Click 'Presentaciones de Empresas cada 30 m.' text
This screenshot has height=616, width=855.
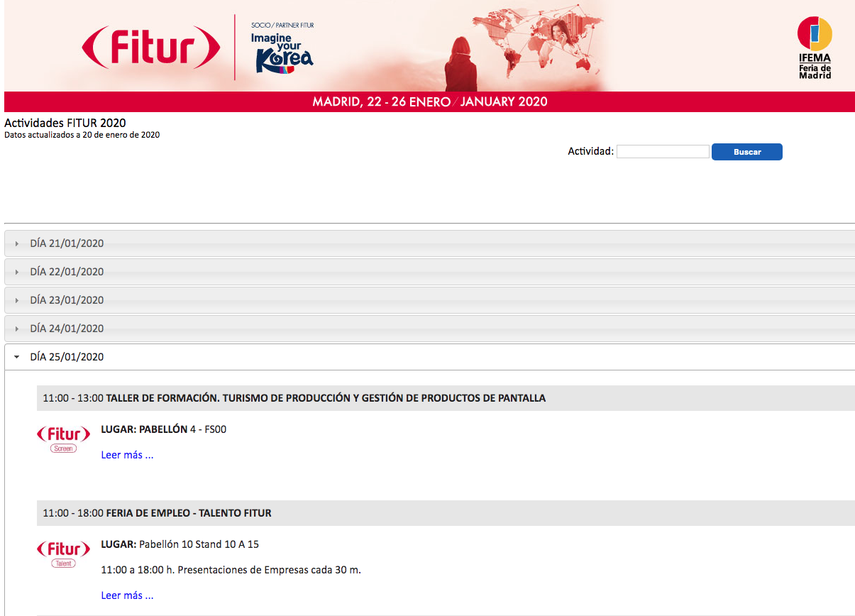pyautogui.click(x=269, y=570)
